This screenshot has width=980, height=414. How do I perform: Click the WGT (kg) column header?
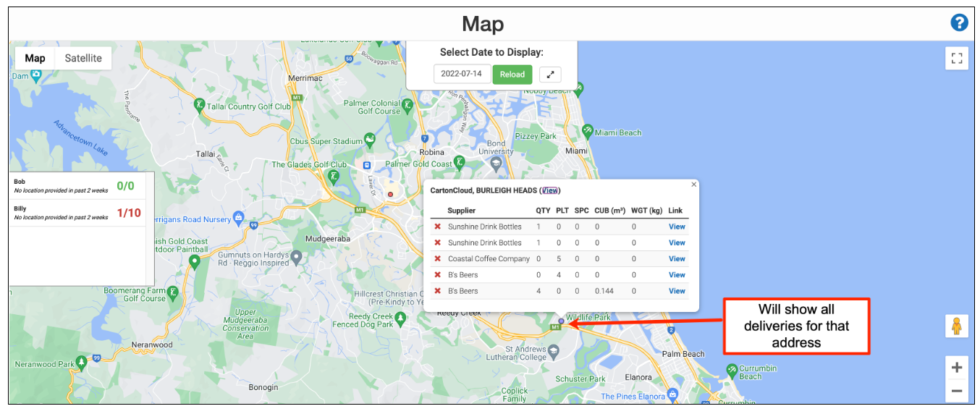coord(646,211)
